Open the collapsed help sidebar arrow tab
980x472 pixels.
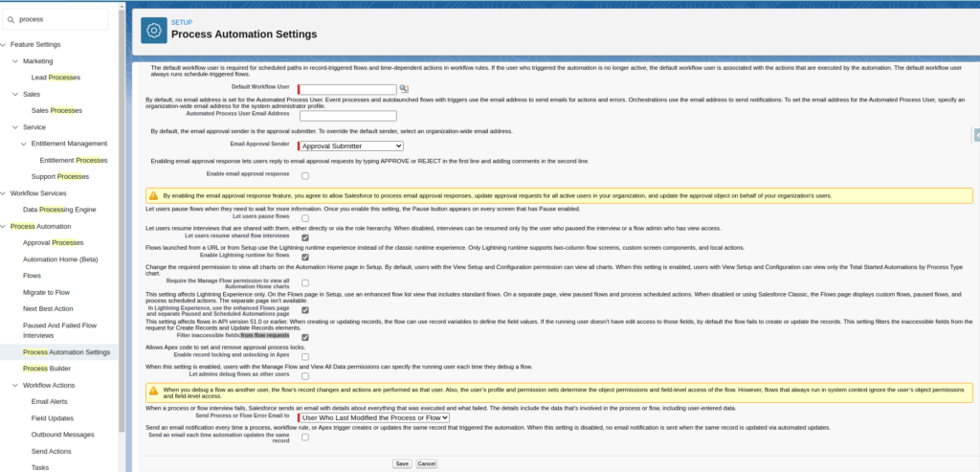(x=975, y=135)
